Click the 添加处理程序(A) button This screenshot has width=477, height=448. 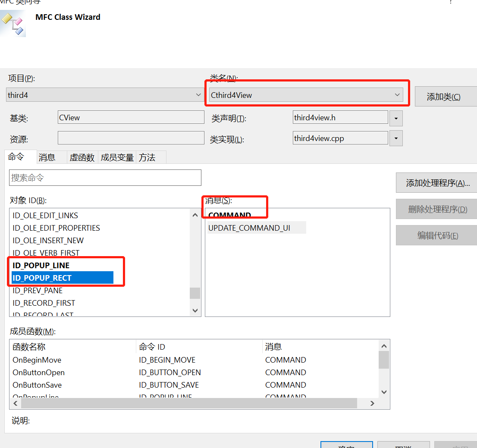coord(436,182)
